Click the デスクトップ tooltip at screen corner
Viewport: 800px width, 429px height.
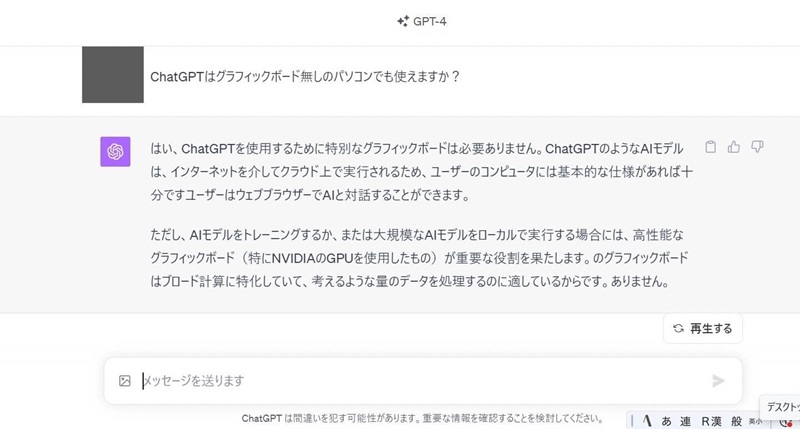(x=780, y=407)
